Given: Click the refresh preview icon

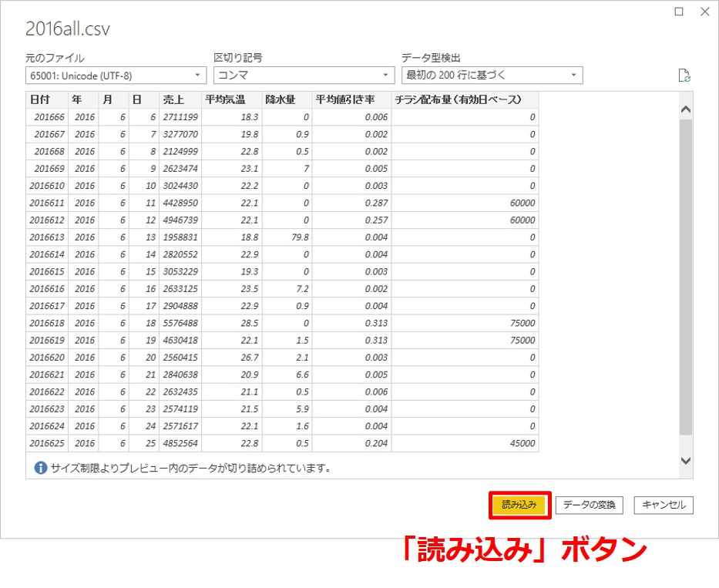Looking at the screenshot, I should 683,76.
